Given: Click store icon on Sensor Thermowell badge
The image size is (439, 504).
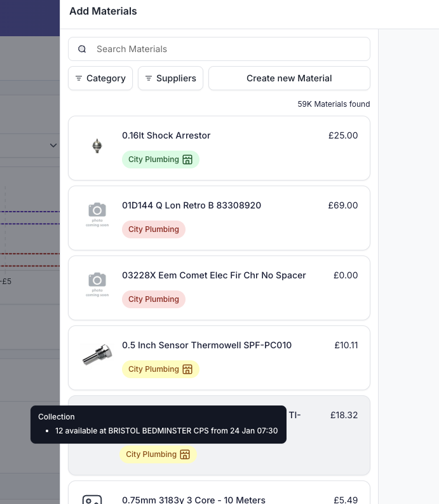Looking at the screenshot, I should (187, 369).
